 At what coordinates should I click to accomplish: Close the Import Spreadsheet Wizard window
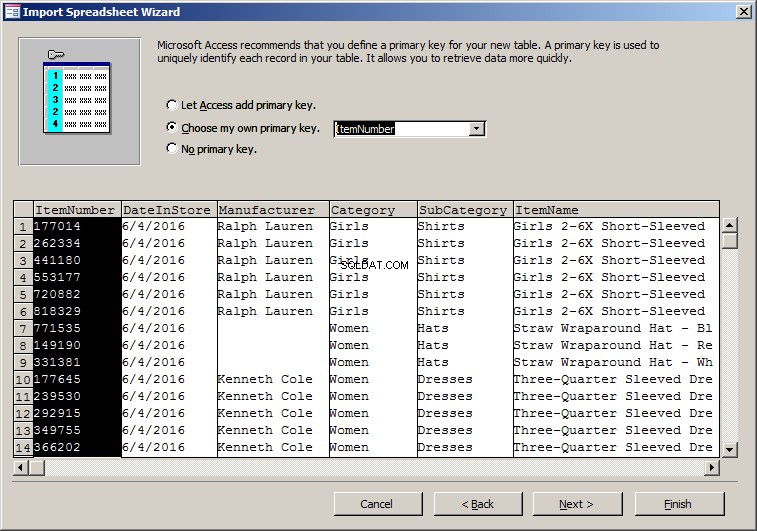[x=743, y=12]
